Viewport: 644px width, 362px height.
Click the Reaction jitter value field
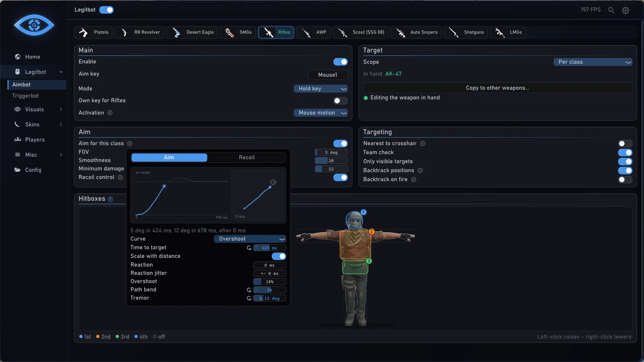270,273
